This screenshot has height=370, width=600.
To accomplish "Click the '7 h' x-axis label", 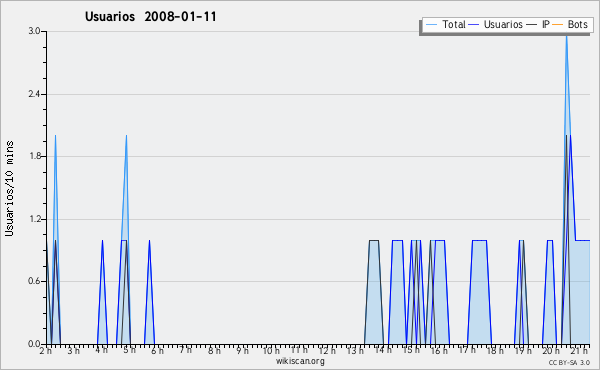I will (x=186, y=350).
